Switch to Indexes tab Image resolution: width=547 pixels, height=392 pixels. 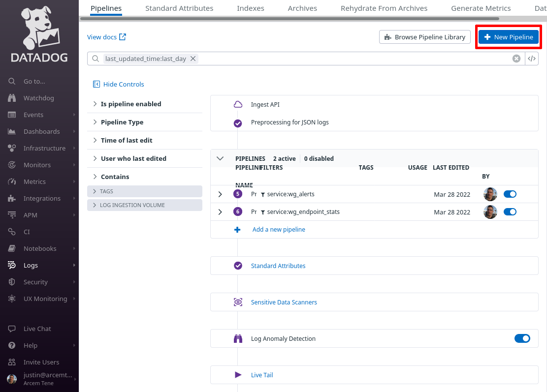pos(251,8)
